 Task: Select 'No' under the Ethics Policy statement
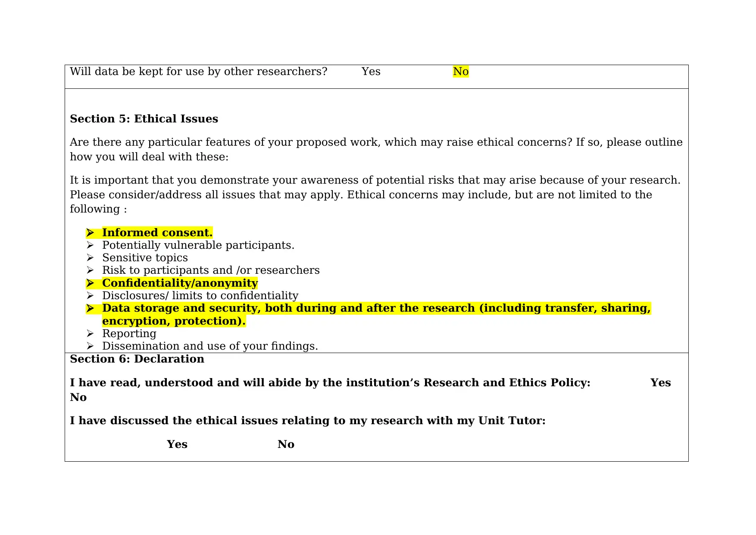pyautogui.click(x=78, y=397)
